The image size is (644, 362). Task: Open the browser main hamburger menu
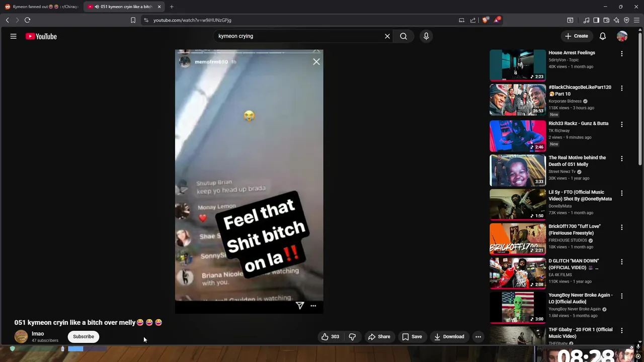(636, 20)
